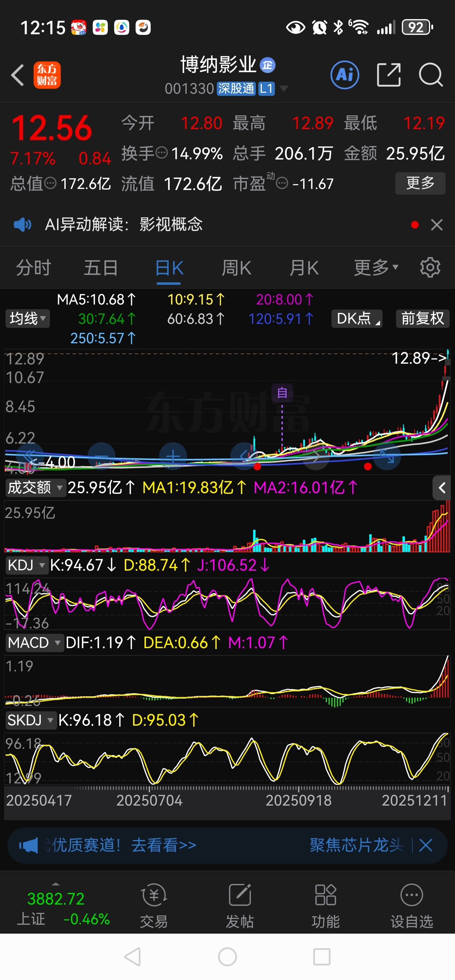Open the MACD indicator dropdown
The height and width of the screenshot is (980, 455).
click(x=34, y=643)
